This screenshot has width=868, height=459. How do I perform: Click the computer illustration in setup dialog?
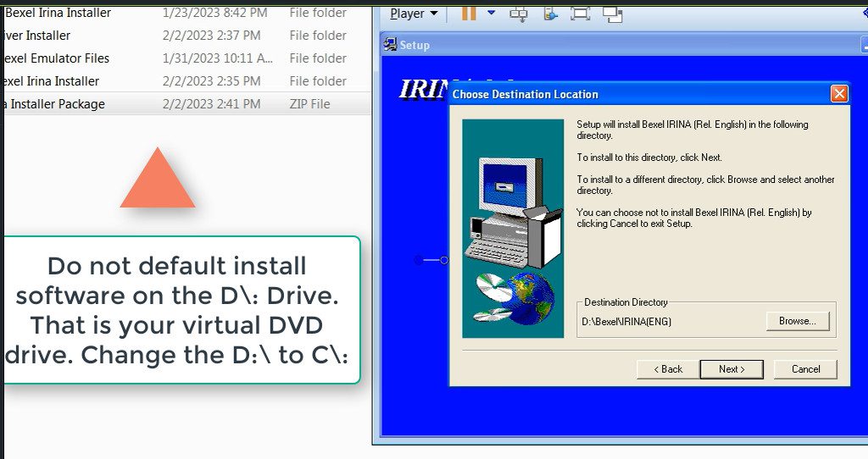pyautogui.click(x=513, y=228)
